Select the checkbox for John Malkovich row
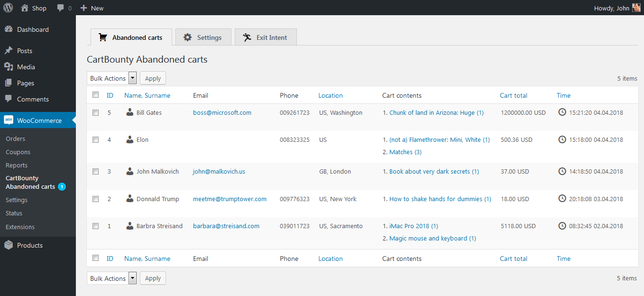Image resolution: width=644 pixels, height=296 pixels. (96, 172)
